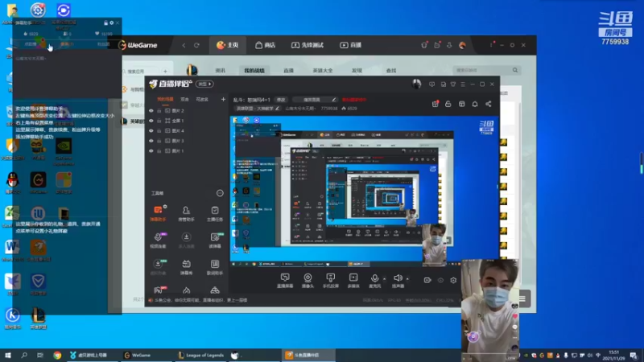Image resolution: width=644 pixels, height=362 pixels.
Task: Switch to the second scene tab
Action: (x=185, y=99)
